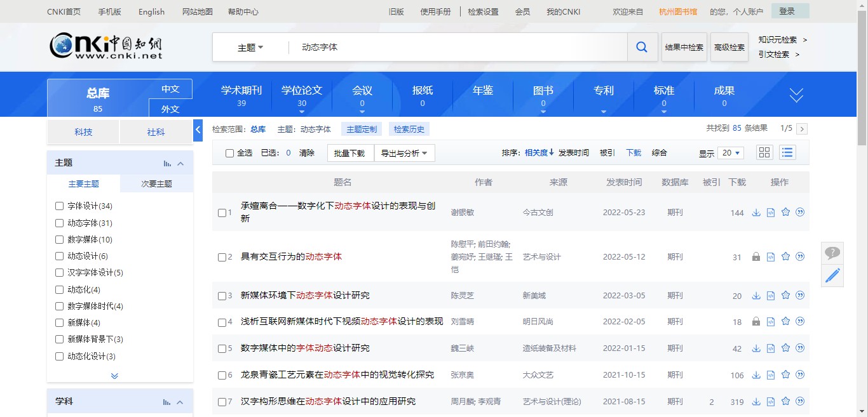This screenshot has height=417, width=868.
Task: Download article by 陈灵芝
Action: point(756,296)
